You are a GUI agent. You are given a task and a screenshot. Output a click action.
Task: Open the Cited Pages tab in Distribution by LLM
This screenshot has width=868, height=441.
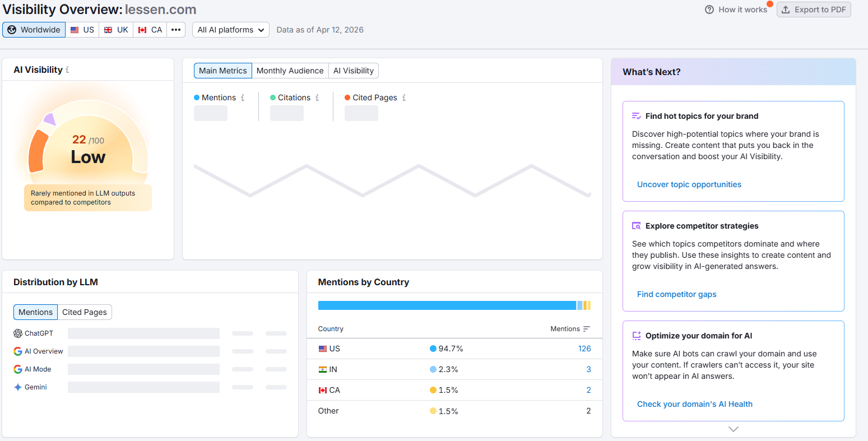(85, 312)
